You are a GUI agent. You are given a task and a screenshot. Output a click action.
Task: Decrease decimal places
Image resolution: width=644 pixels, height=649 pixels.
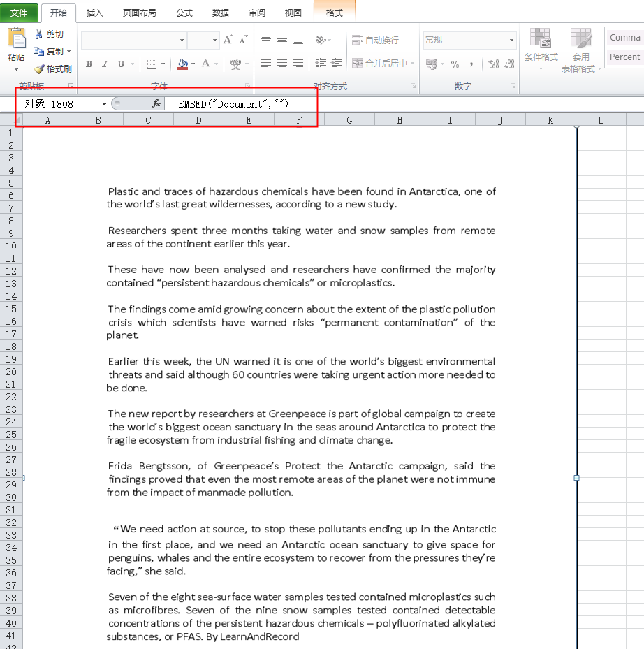pyautogui.click(x=509, y=64)
